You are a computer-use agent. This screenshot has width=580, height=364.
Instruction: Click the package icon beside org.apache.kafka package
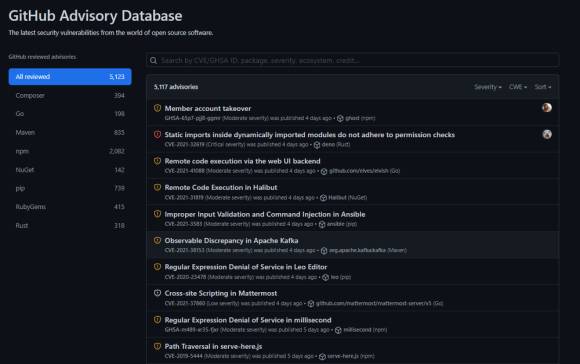(324, 251)
